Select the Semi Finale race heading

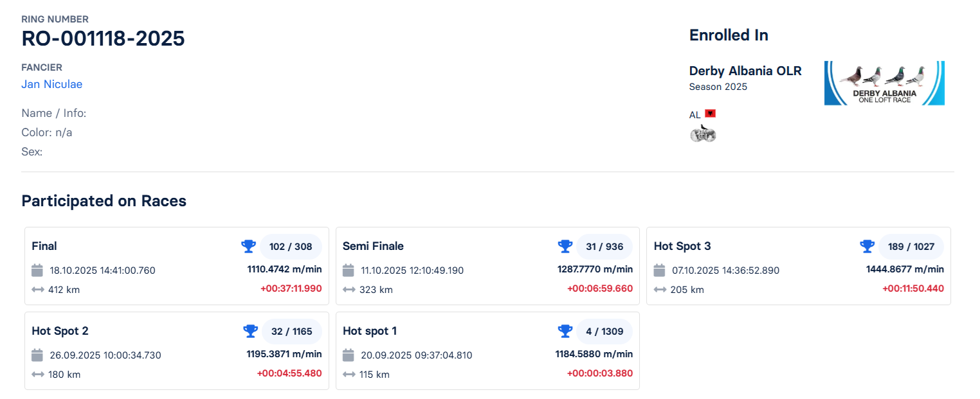coord(373,246)
